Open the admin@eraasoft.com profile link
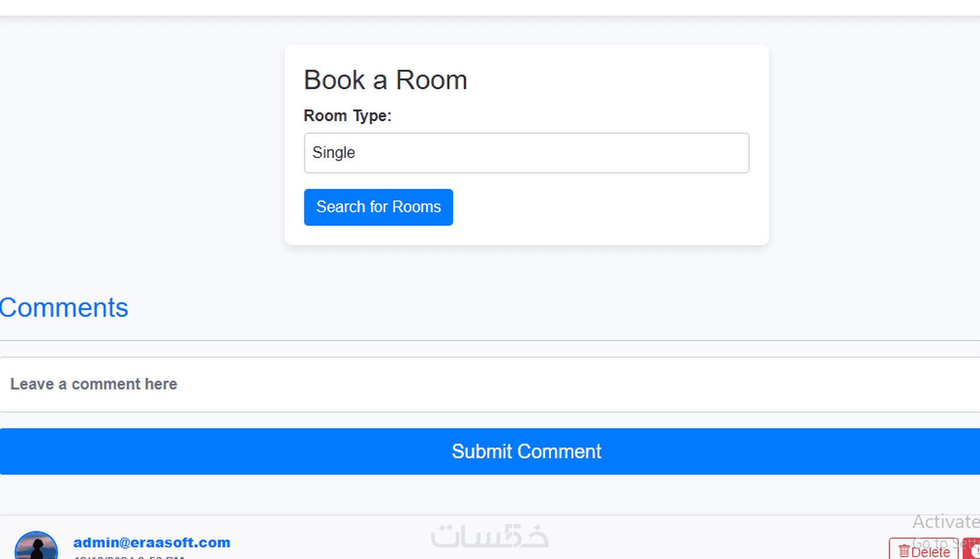 (152, 542)
